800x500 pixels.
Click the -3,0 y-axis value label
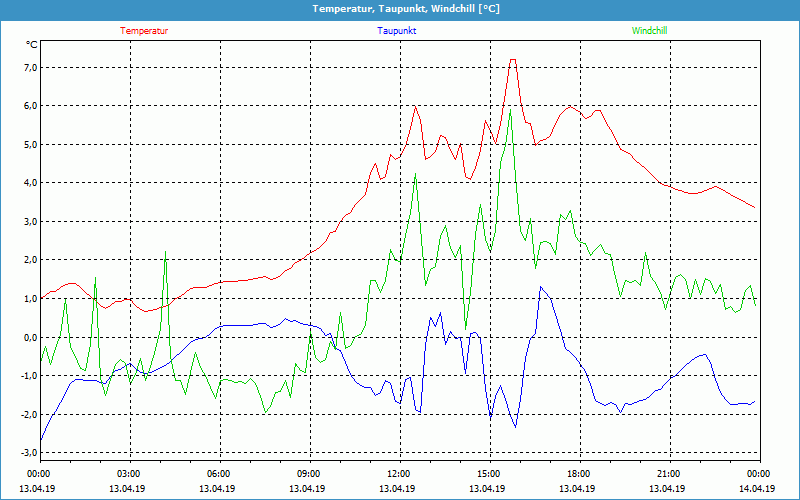(x=28, y=453)
